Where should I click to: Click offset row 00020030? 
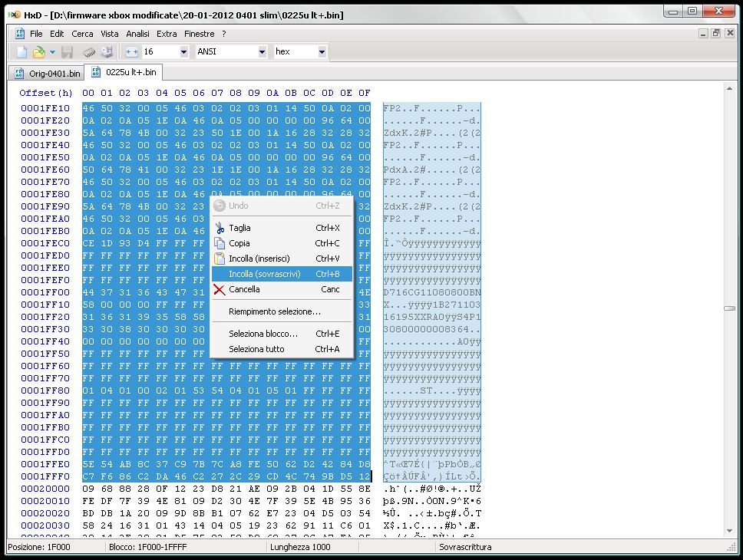coord(45,525)
